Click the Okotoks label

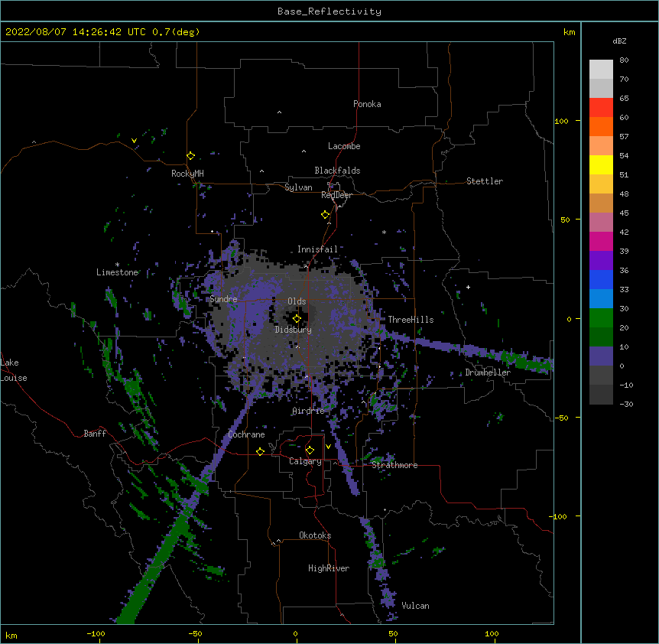point(315,535)
